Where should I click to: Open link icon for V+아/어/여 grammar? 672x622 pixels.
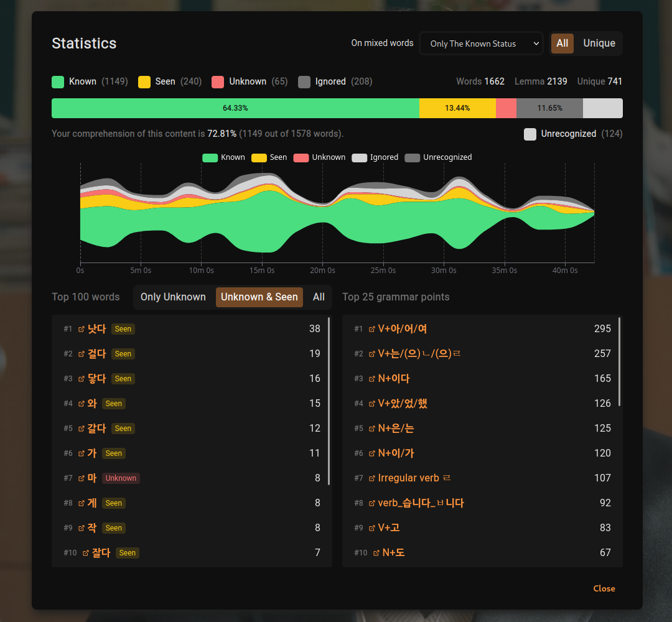372,329
